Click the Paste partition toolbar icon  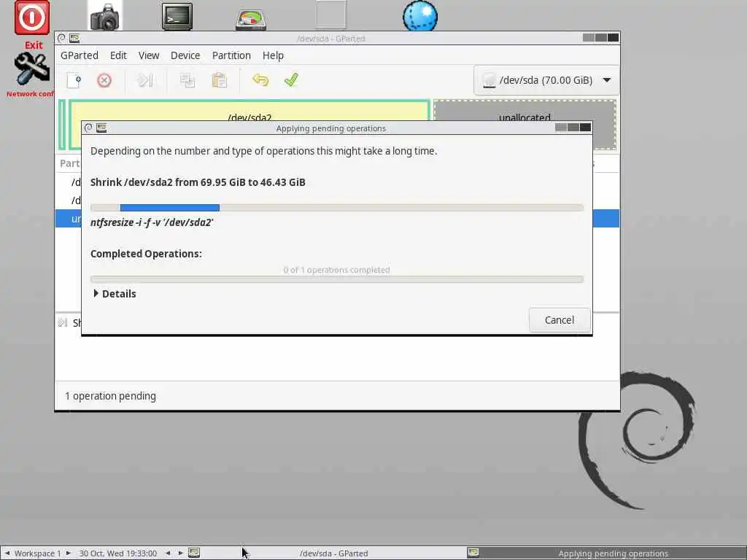[219, 80]
